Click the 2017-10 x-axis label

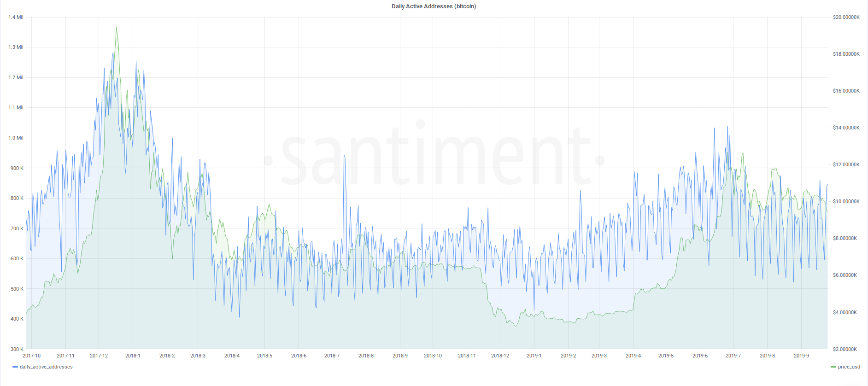pos(32,356)
